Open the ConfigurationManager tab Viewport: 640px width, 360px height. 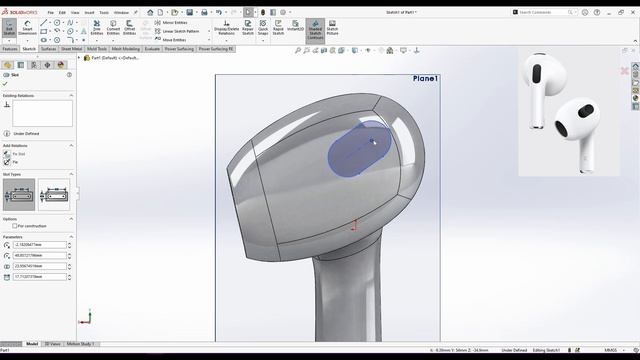pos(34,65)
